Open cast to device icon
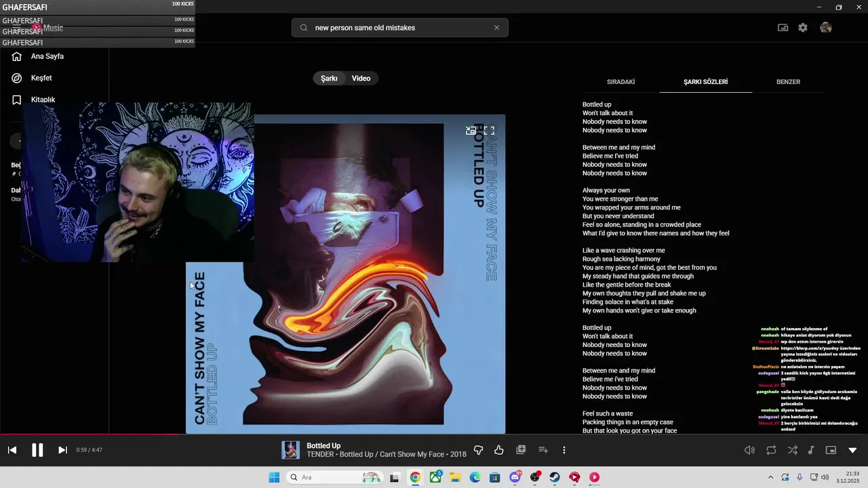Viewport: 868px width, 488px height. point(783,28)
